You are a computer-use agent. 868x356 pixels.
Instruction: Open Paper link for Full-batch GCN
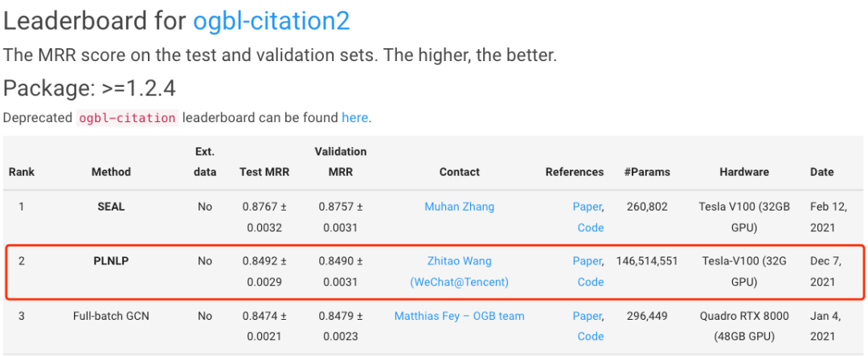click(587, 316)
